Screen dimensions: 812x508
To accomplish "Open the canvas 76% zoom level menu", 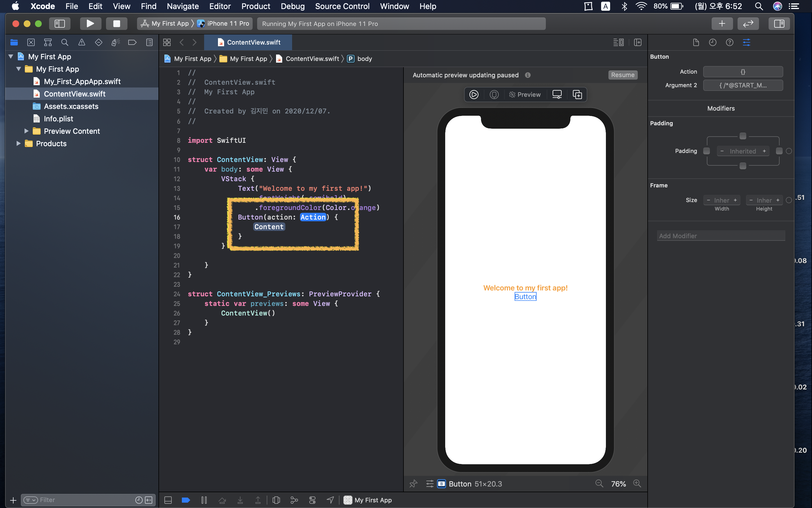I will coord(618,484).
